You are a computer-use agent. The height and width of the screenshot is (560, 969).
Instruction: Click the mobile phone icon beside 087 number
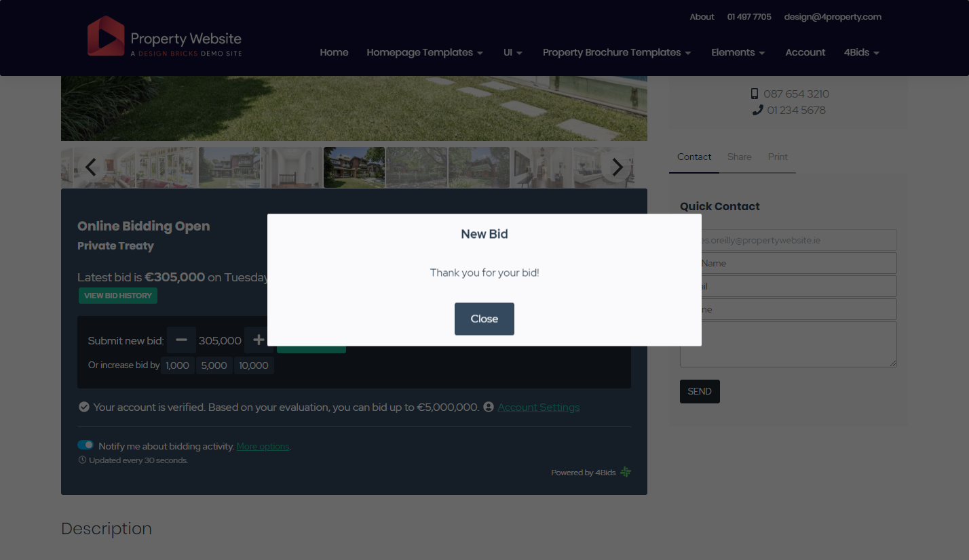[x=755, y=94]
